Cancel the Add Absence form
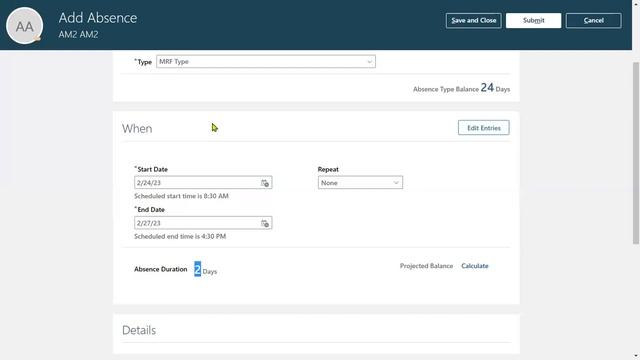Image resolution: width=640 pixels, height=360 pixels. coord(593,20)
